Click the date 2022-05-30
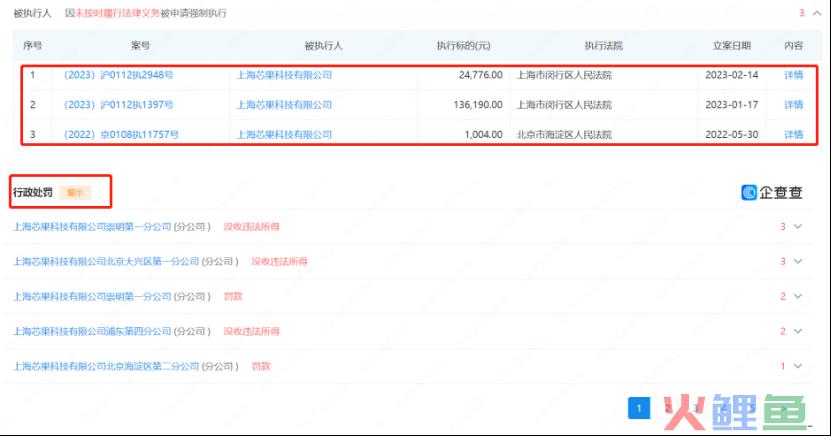The image size is (831, 436). pyautogui.click(x=731, y=135)
